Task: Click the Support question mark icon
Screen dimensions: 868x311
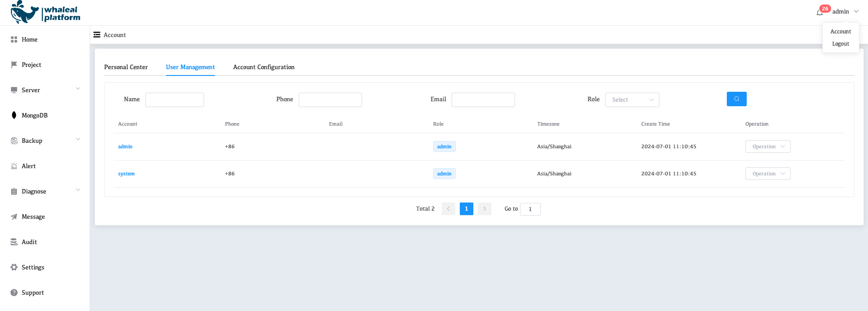Action: (x=14, y=292)
